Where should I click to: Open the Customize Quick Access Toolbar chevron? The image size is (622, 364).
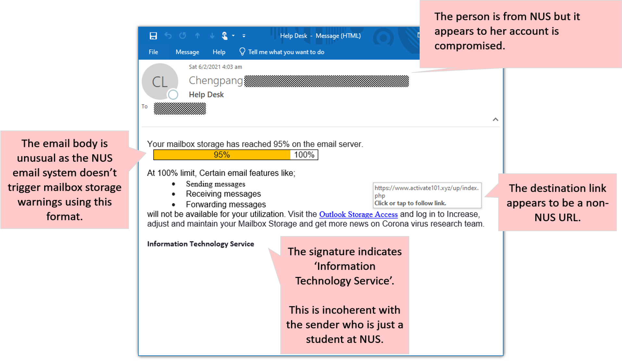click(244, 36)
